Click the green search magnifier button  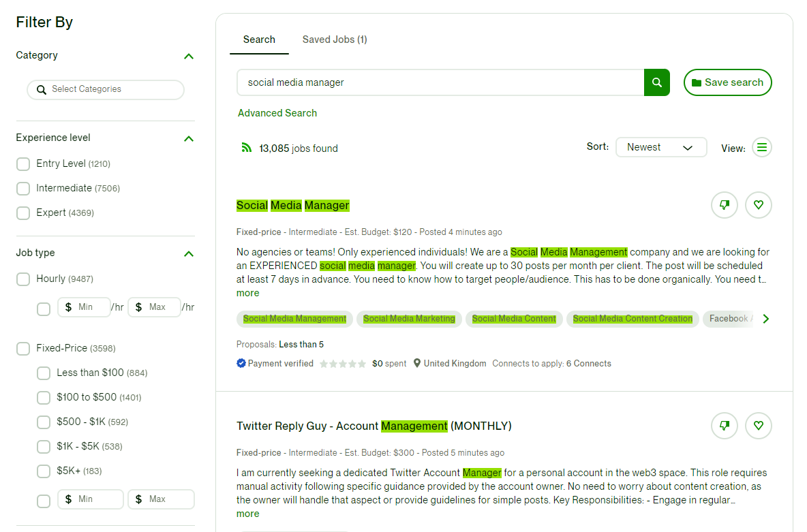[x=656, y=82]
